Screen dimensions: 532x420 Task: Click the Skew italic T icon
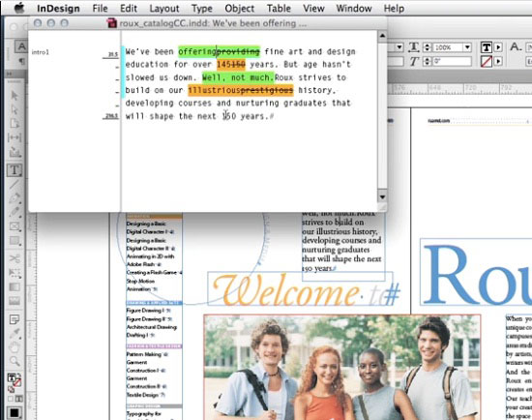point(414,62)
